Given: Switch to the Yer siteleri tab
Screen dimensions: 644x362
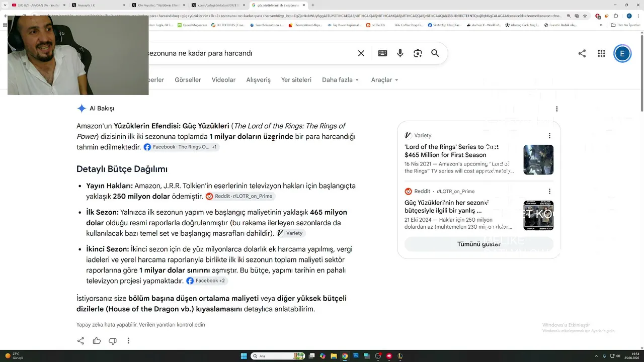Looking at the screenshot, I should (x=296, y=80).
